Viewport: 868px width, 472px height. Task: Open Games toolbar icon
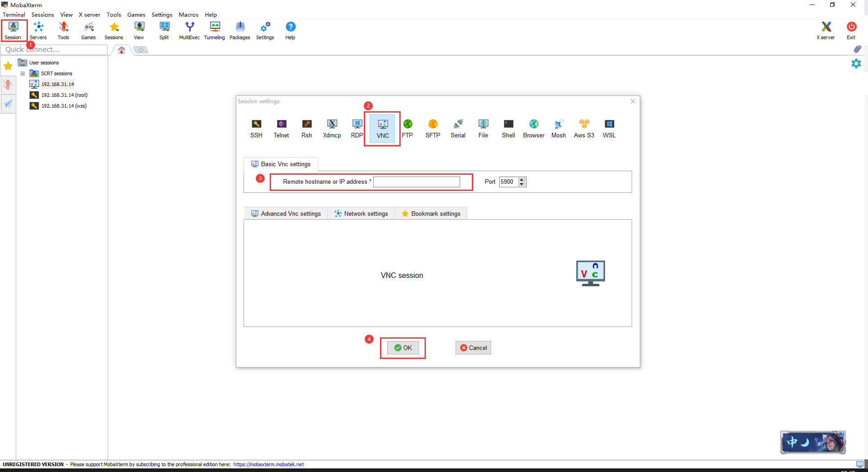[x=89, y=31]
